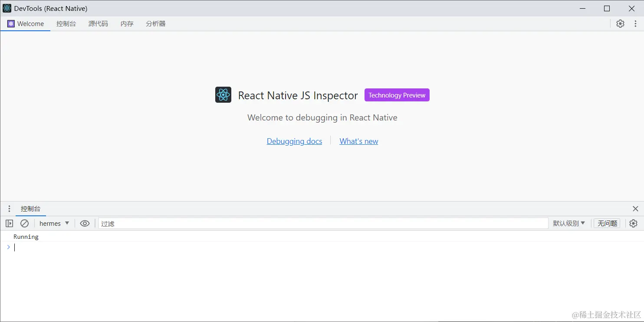Click the DevTools window title icon
Viewport: 644px width, 322px height.
click(x=7, y=8)
